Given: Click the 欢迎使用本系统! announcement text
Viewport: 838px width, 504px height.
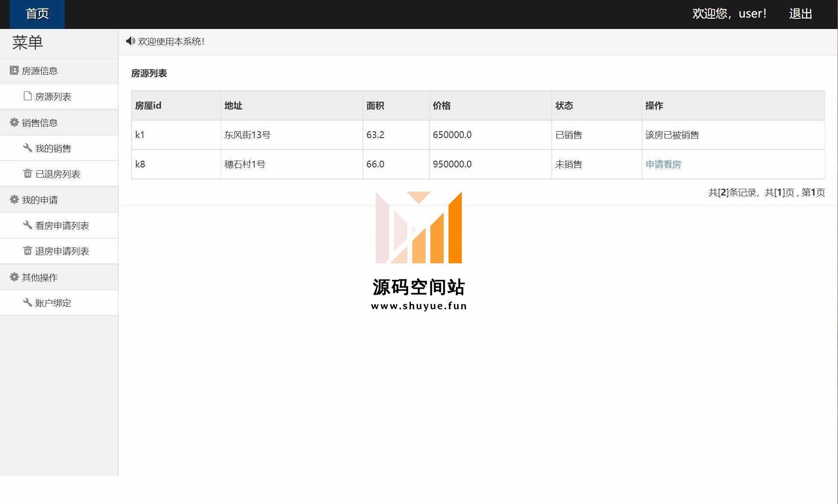Looking at the screenshot, I should 171,41.
